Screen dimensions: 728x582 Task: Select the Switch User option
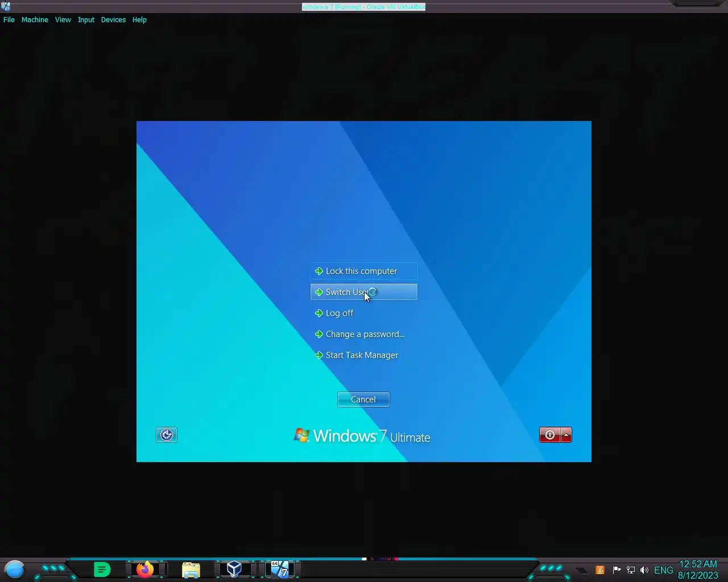364,292
